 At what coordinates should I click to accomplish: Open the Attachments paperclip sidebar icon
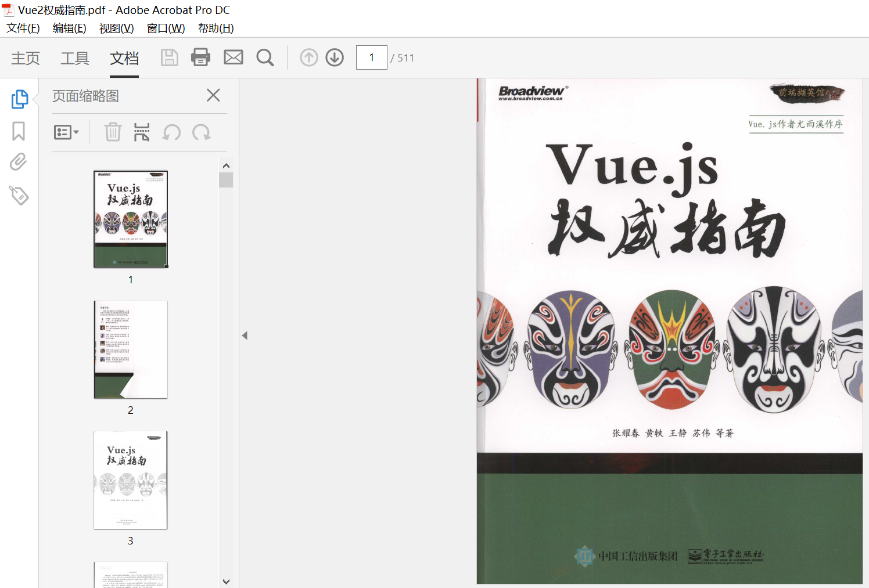click(19, 162)
